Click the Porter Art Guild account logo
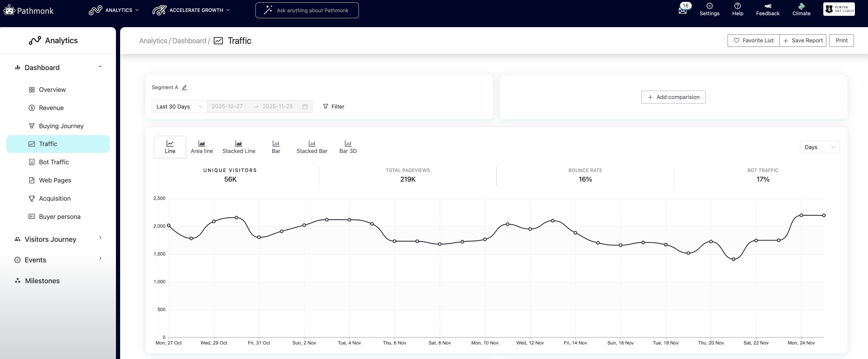868x359 pixels. click(839, 9)
